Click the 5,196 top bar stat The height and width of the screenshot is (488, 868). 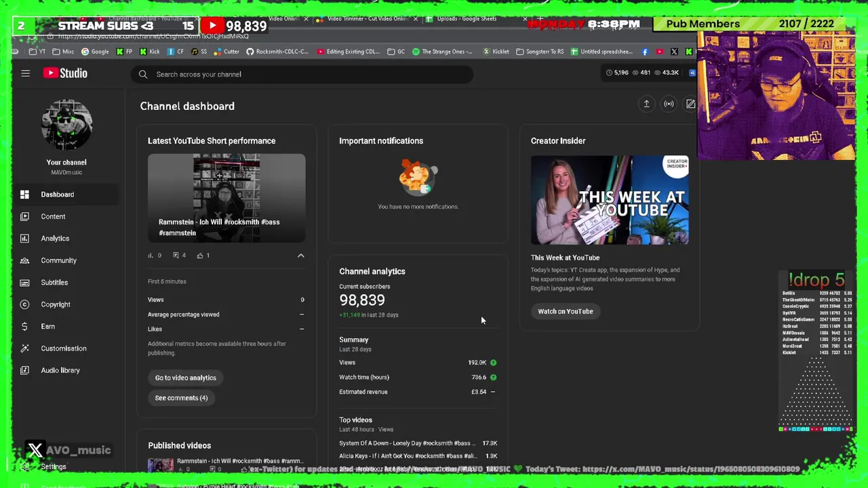(x=617, y=73)
